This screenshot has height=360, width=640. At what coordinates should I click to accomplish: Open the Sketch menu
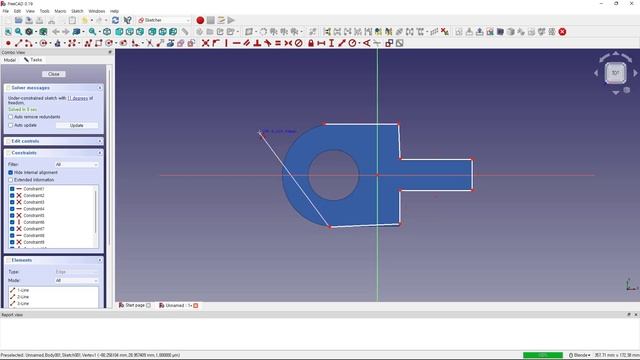pos(77,11)
